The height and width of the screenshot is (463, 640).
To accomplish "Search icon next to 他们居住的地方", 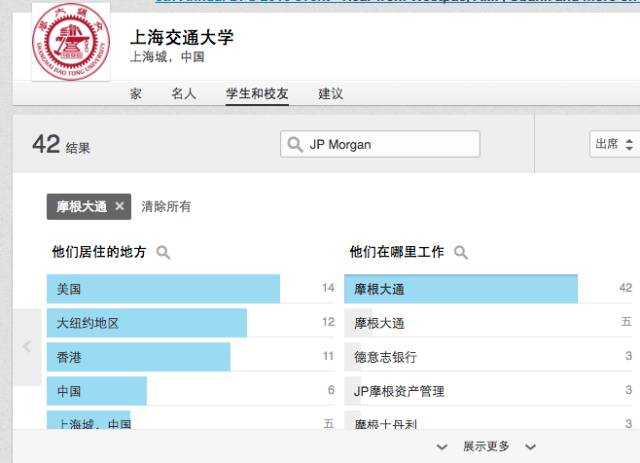I will click(163, 253).
